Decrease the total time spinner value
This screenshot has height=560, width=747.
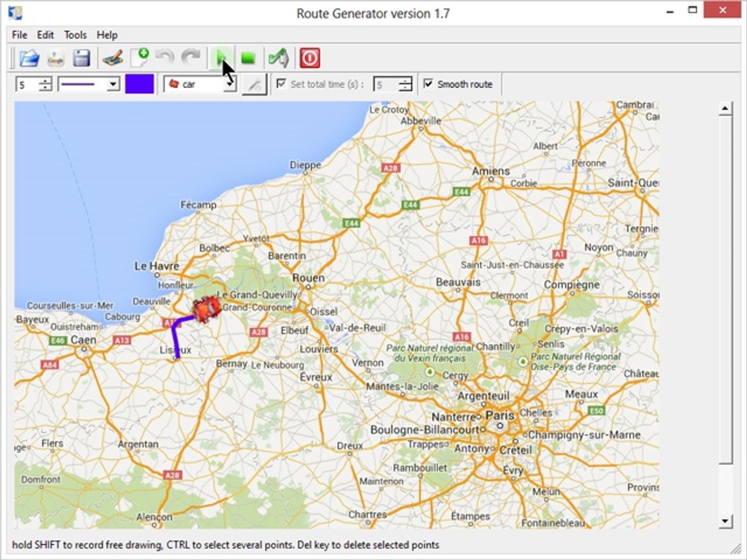click(406, 88)
